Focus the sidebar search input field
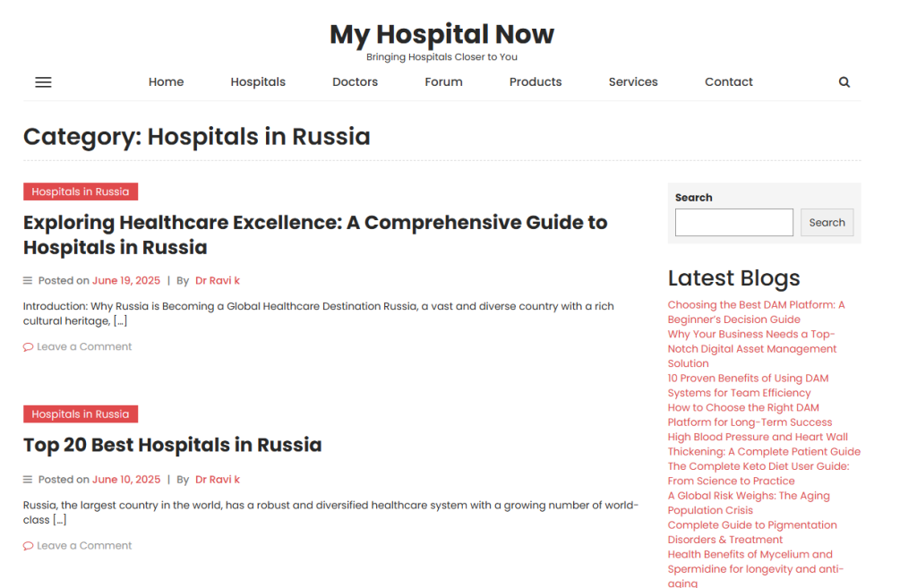Image resolution: width=917 pixels, height=588 pixels. coord(734,223)
